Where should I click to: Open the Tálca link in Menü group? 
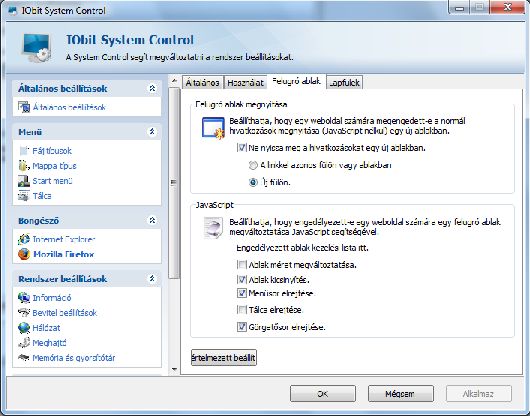(x=42, y=196)
